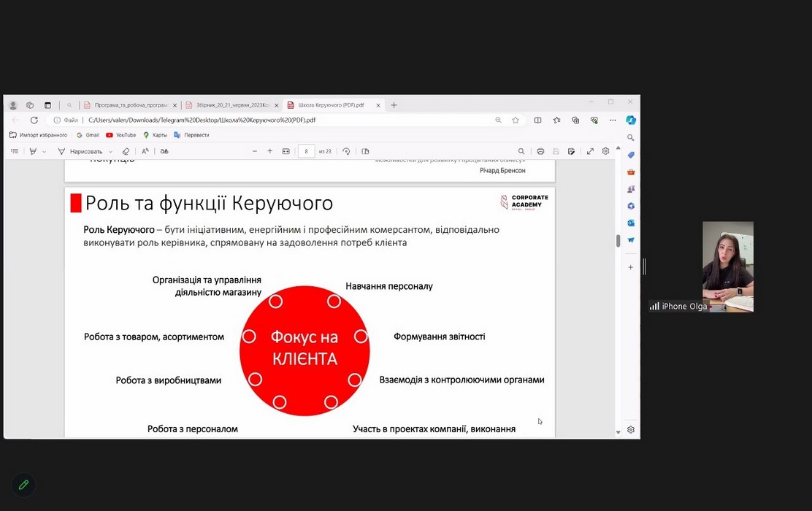812x511 pixels.
Task: Zoom out with the minus icon
Action: point(255,151)
